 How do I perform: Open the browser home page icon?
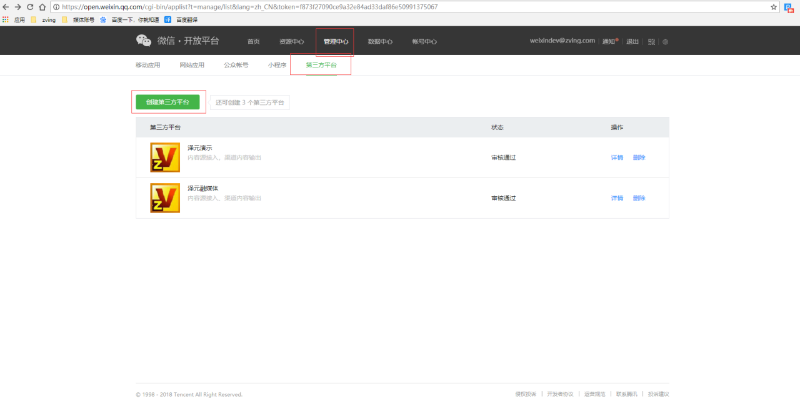pos(41,6)
